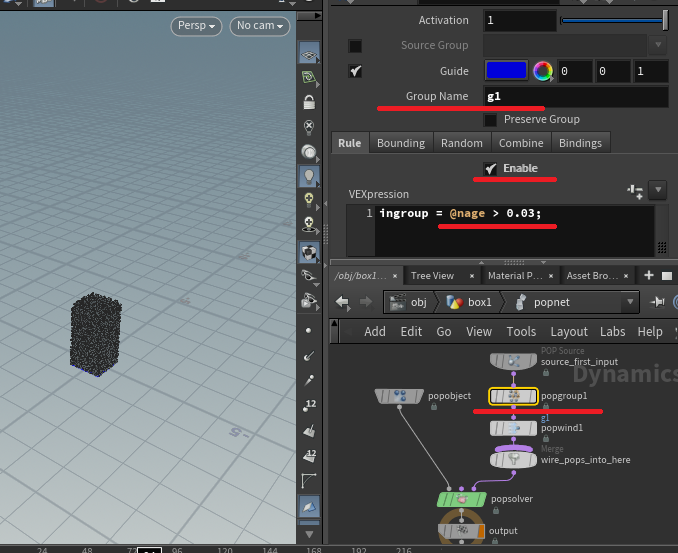Switch to the Combine tab

click(521, 143)
